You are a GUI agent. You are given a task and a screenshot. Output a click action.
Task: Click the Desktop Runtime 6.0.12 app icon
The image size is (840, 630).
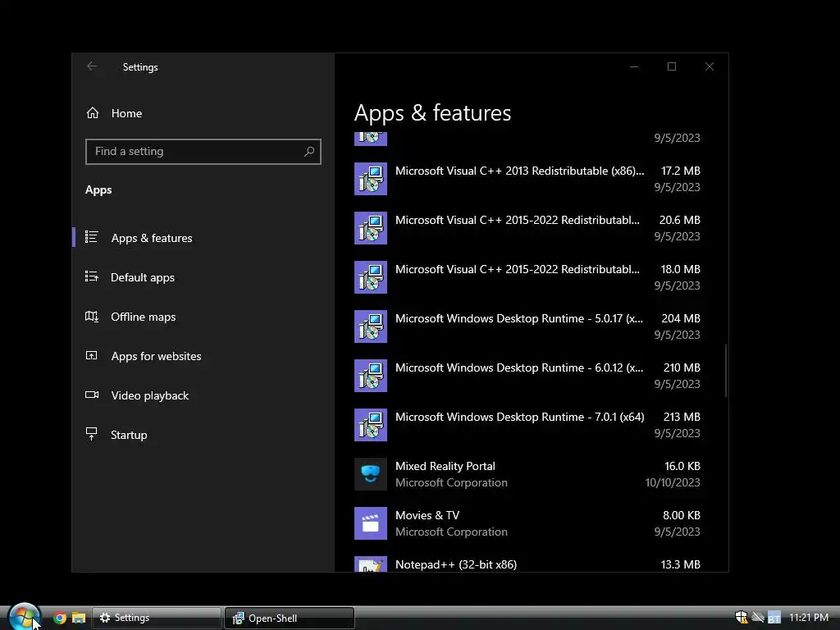click(371, 376)
